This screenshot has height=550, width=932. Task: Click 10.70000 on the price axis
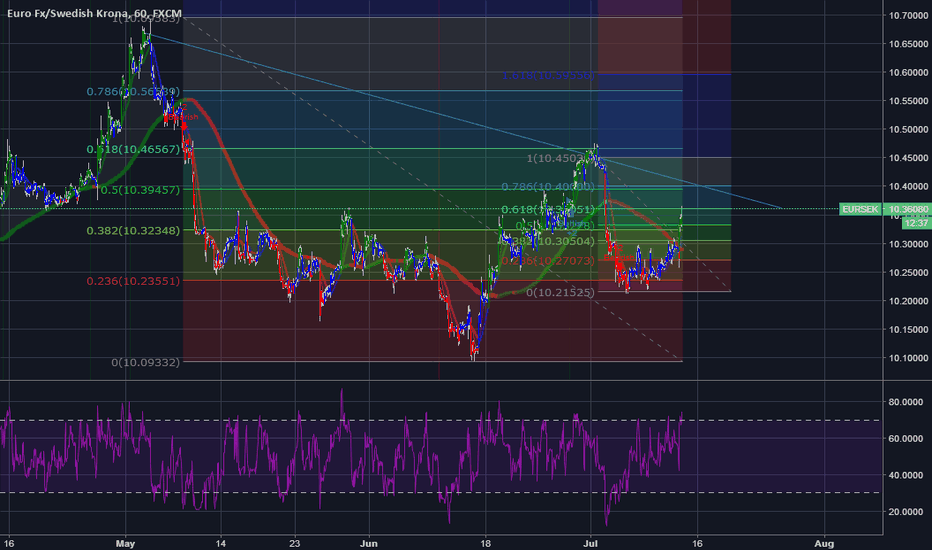pos(908,15)
